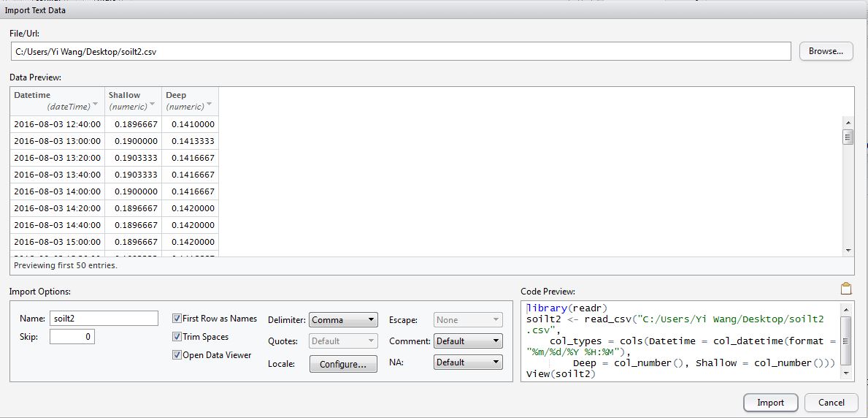Select the Datetime column header

point(58,100)
